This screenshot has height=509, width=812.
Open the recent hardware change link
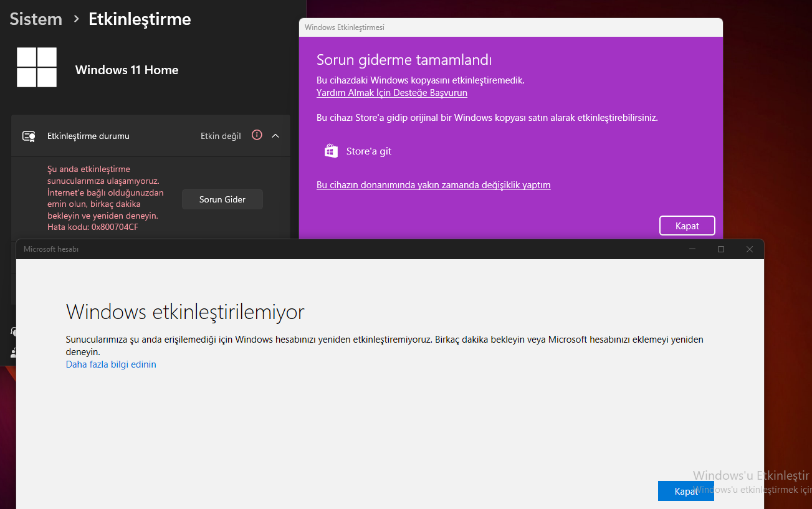(x=433, y=185)
